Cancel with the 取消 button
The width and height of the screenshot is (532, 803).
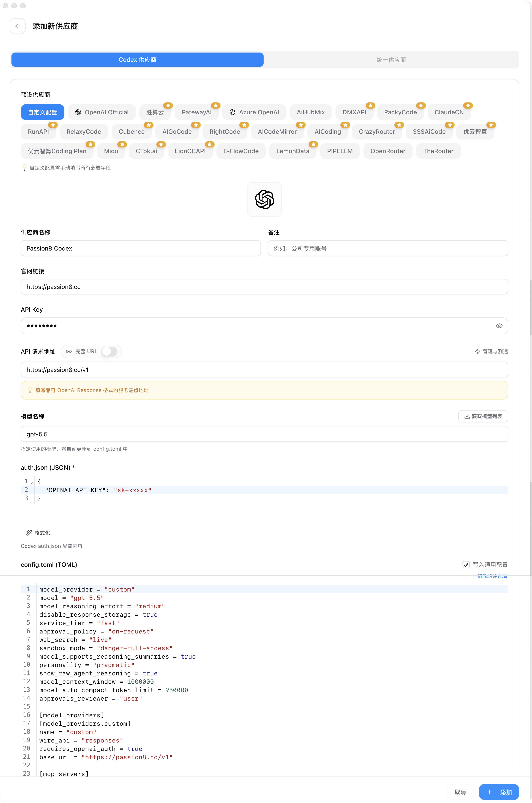tap(460, 792)
